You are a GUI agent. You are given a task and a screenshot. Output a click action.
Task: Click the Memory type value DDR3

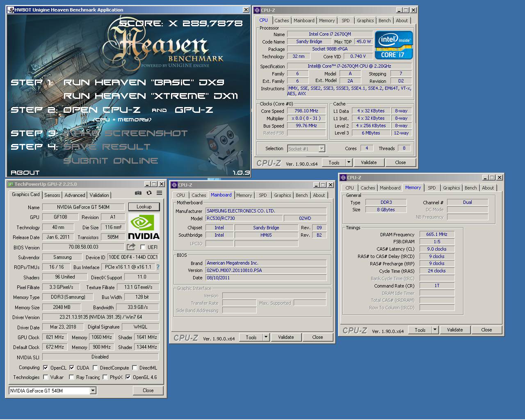[x=386, y=202]
